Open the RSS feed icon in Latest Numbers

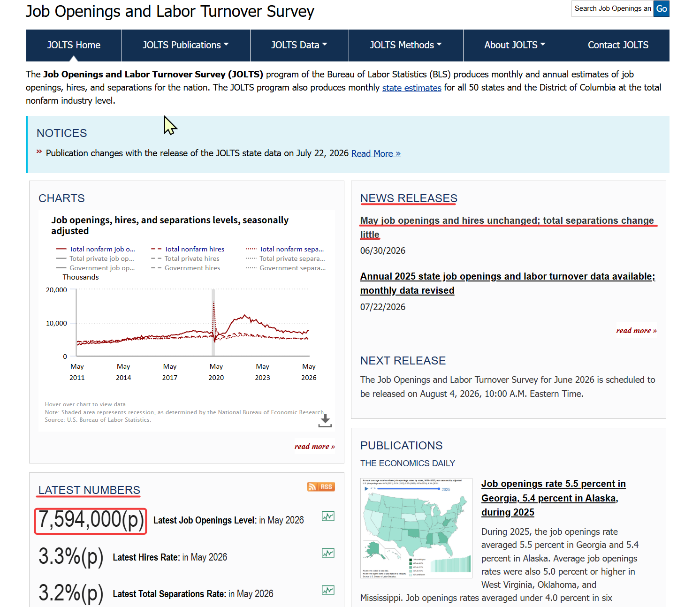click(321, 486)
